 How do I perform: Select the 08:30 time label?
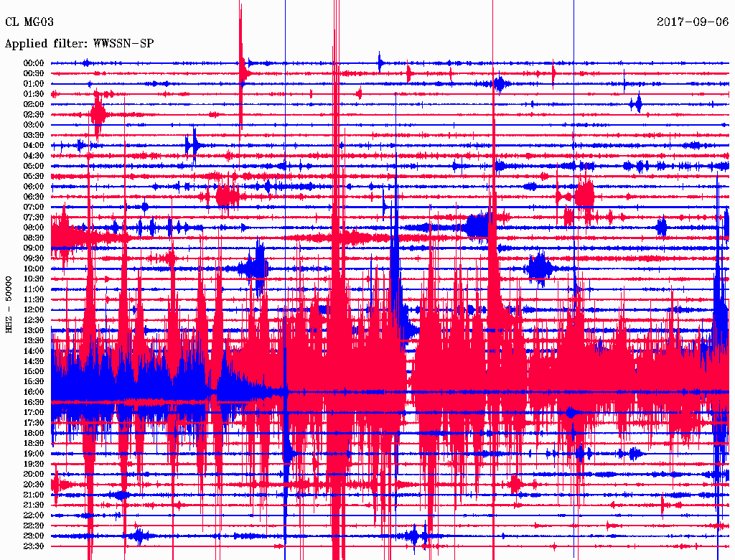(x=34, y=238)
